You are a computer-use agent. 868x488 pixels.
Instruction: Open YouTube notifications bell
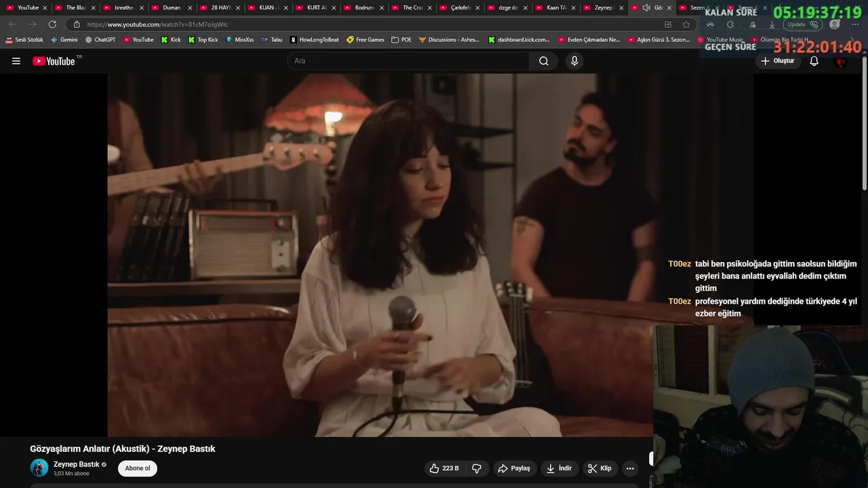(x=814, y=61)
